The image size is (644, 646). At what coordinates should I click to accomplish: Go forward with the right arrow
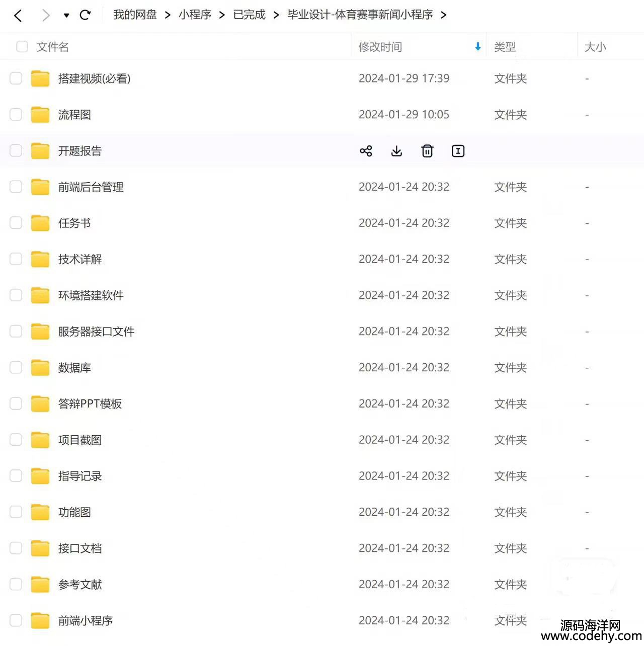click(46, 16)
